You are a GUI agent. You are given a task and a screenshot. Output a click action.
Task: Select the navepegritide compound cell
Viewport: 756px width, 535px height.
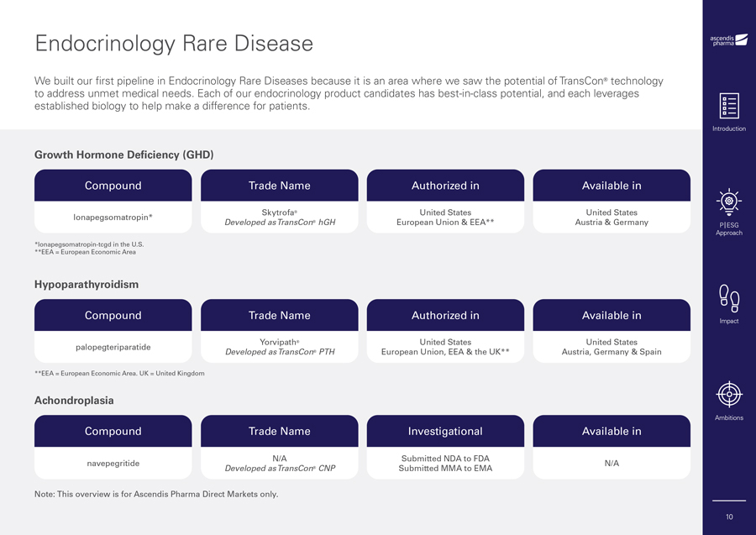point(113,463)
